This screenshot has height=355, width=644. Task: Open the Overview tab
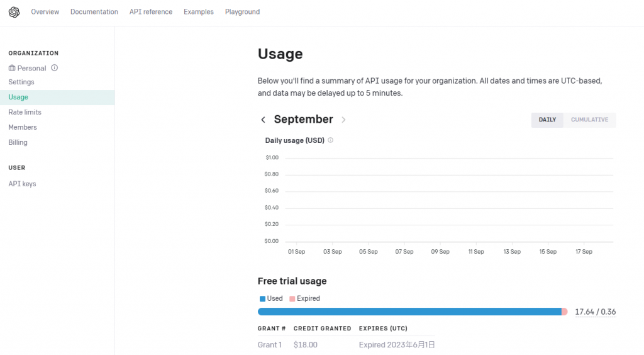(45, 12)
